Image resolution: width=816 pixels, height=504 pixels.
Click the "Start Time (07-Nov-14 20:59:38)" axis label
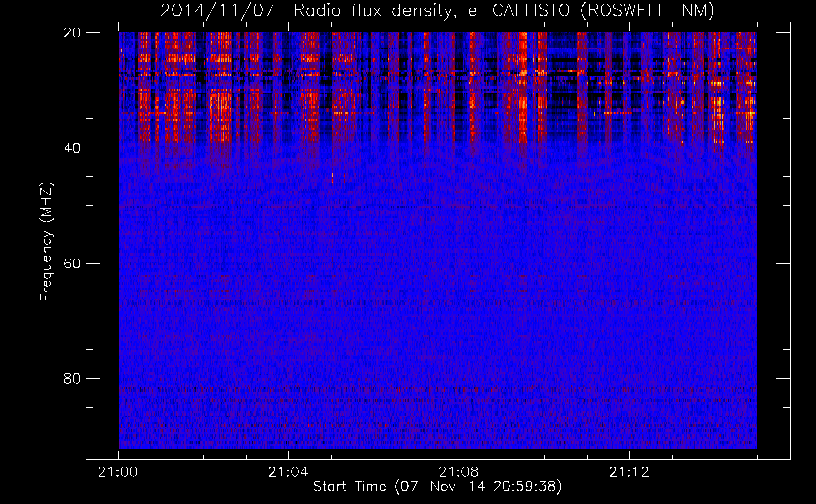437,487
